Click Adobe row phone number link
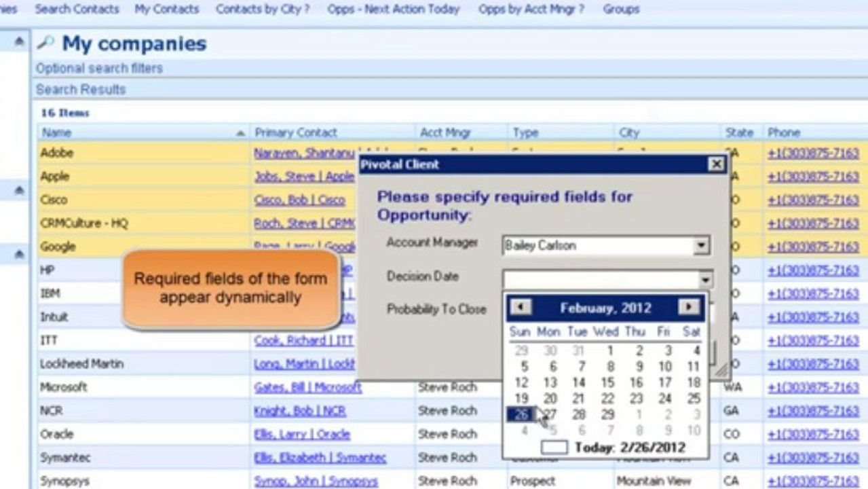 pyautogui.click(x=813, y=153)
